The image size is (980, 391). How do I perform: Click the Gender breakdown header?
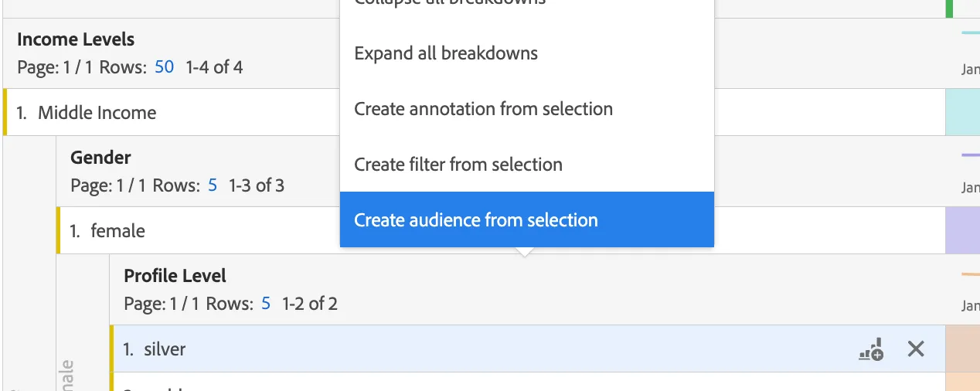[100, 158]
